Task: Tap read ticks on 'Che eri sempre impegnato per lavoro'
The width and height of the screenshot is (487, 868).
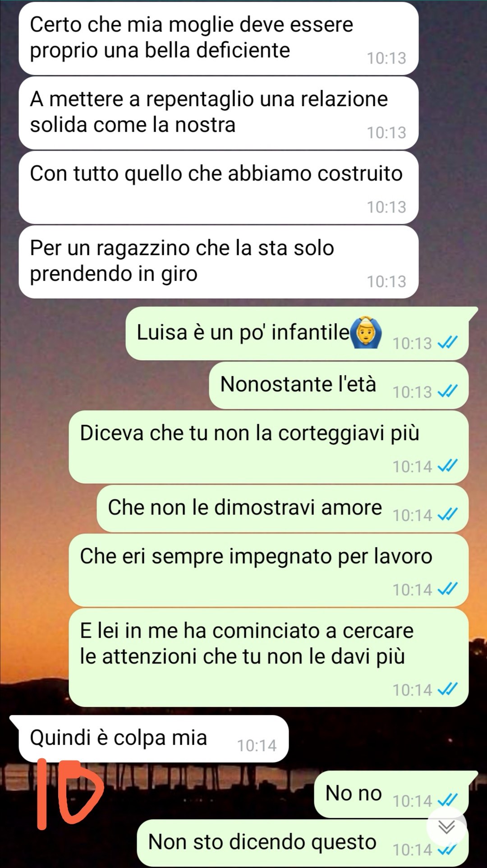Action: (447, 589)
